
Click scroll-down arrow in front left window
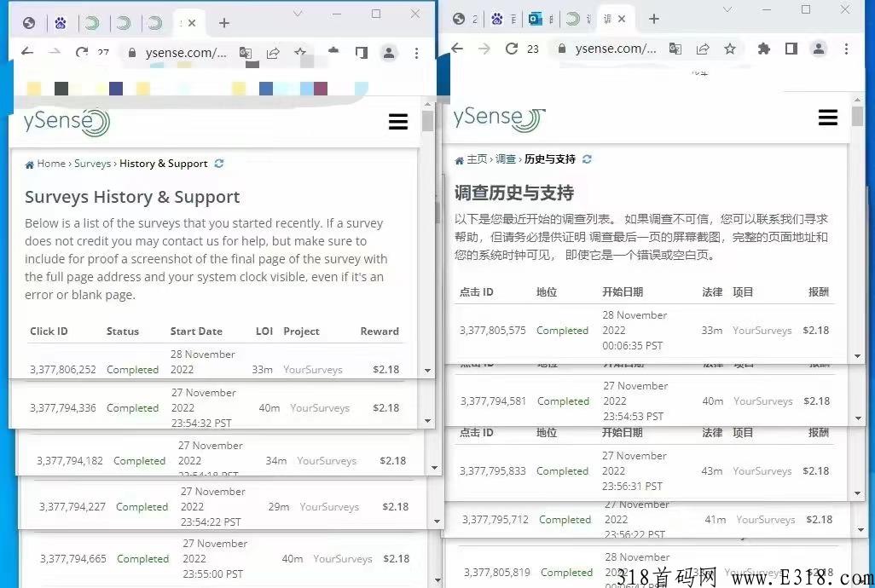(427, 371)
